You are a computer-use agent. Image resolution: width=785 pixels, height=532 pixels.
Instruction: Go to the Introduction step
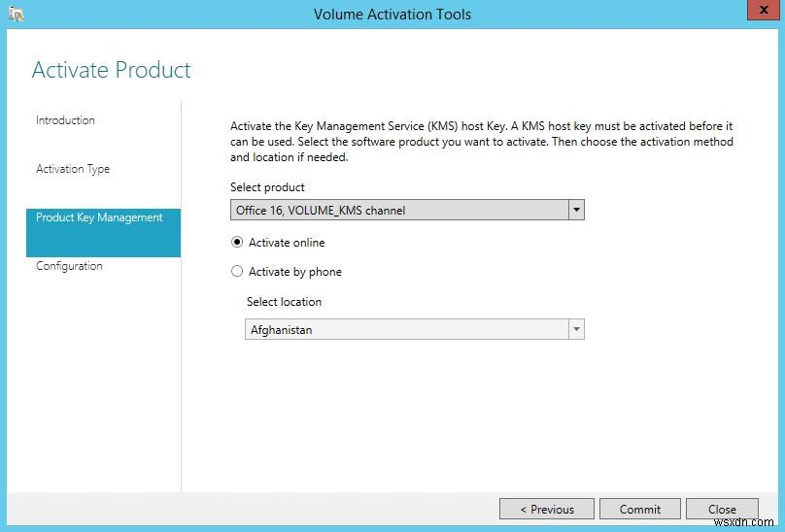click(x=65, y=120)
